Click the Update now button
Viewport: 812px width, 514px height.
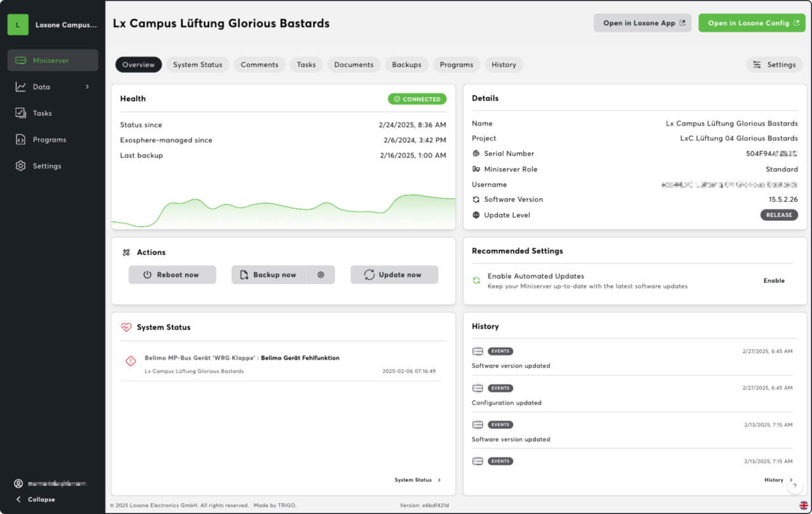click(394, 274)
